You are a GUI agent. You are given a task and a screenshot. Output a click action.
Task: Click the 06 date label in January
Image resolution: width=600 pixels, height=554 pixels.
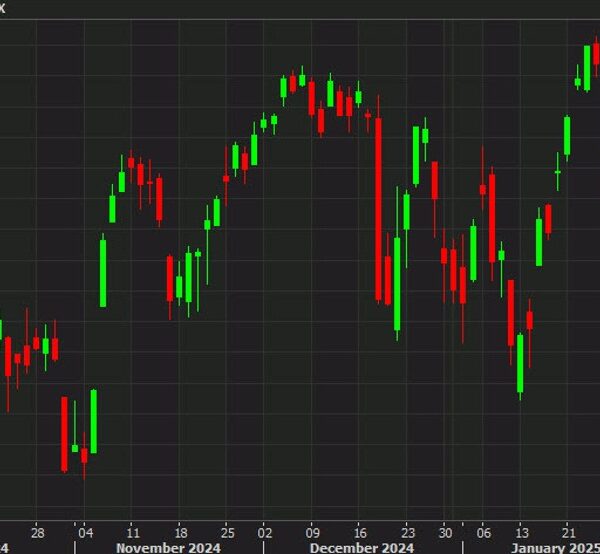(x=484, y=532)
